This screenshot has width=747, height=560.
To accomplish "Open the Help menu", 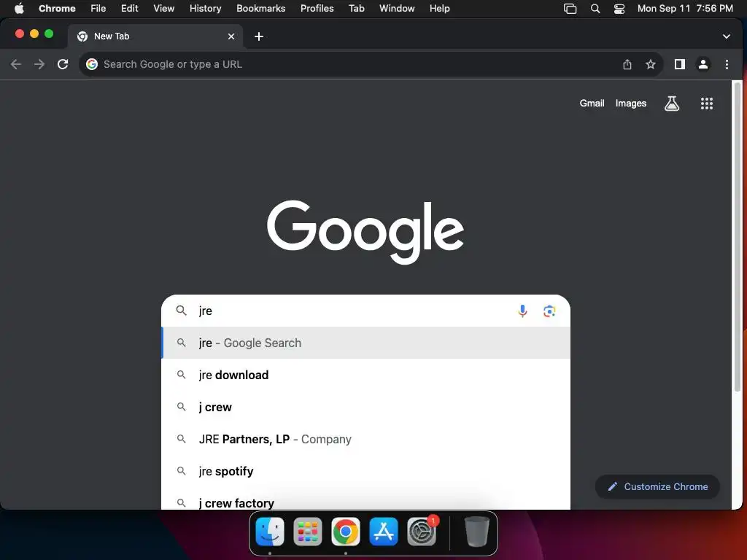I will (x=439, y=9).
